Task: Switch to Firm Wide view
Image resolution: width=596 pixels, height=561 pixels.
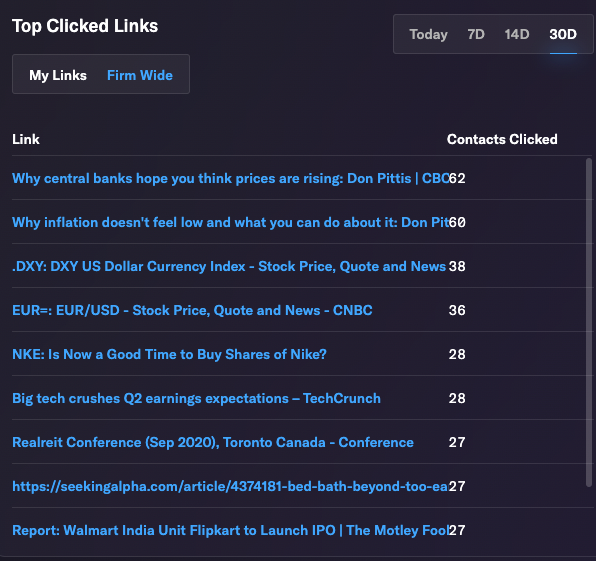Action: click(x=140, y=75)
